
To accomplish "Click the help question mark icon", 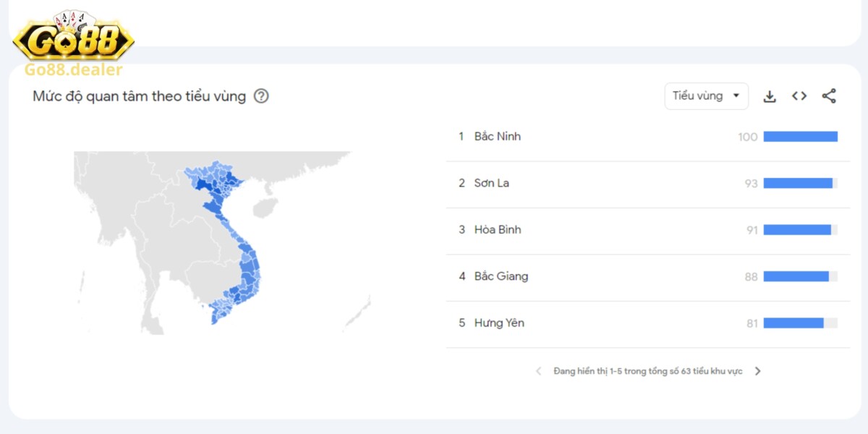I will click(x=262, y=95).
